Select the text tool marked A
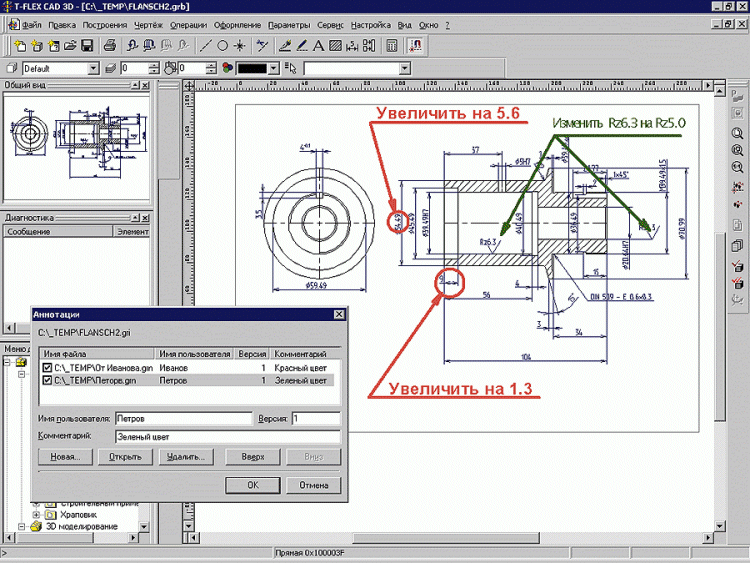Screen dimensions: 750x563 point(318,46)
